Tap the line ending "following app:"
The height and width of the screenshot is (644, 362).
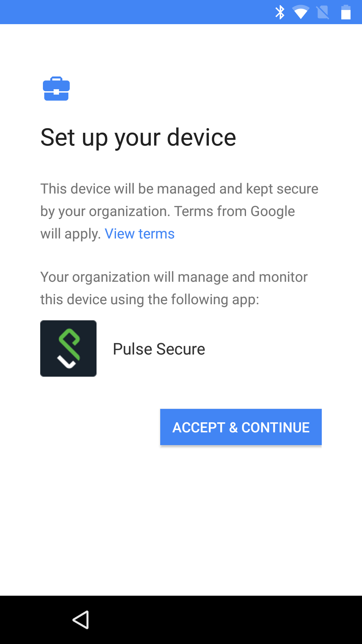pyautogui.click(x=150, y=300)
